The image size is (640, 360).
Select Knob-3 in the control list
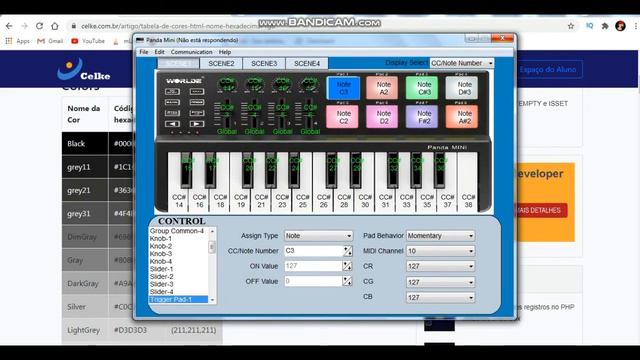point(160,253)
